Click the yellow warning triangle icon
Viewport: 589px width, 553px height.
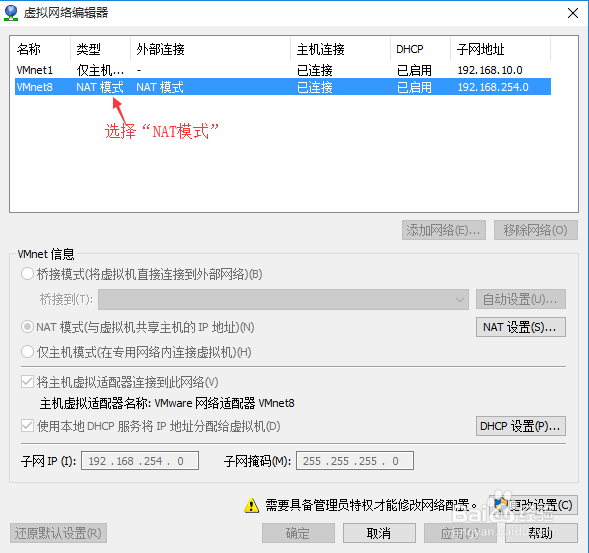coord(251,505)
